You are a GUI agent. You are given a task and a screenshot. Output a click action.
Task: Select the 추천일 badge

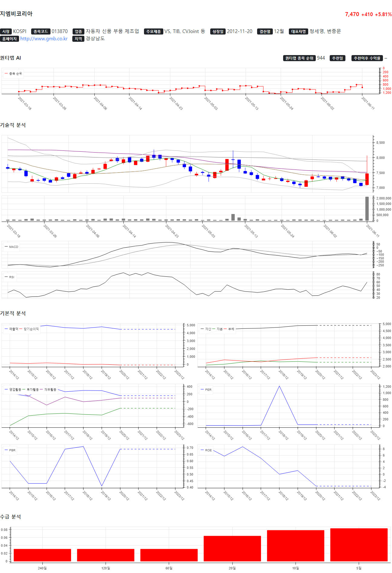point(338,58)
